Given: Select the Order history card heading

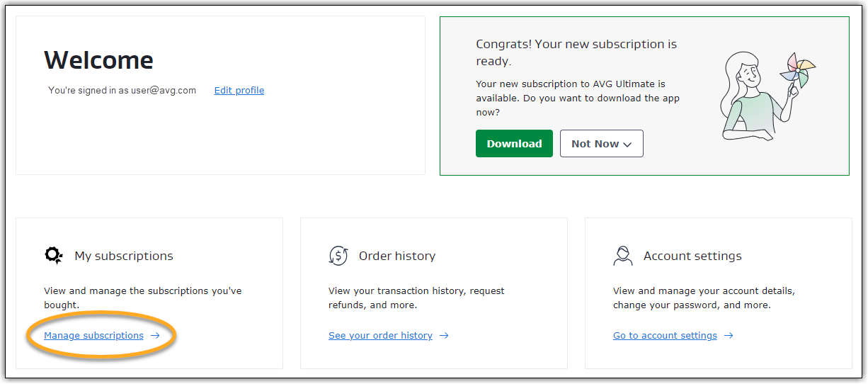Looking at the screenshot, I should (x=397, y=256).
